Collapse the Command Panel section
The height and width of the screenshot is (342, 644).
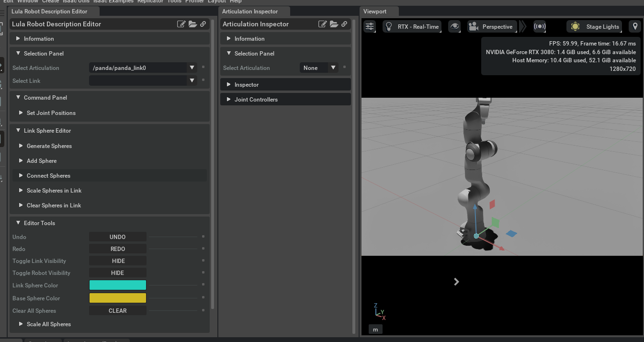tap(110, 98)
